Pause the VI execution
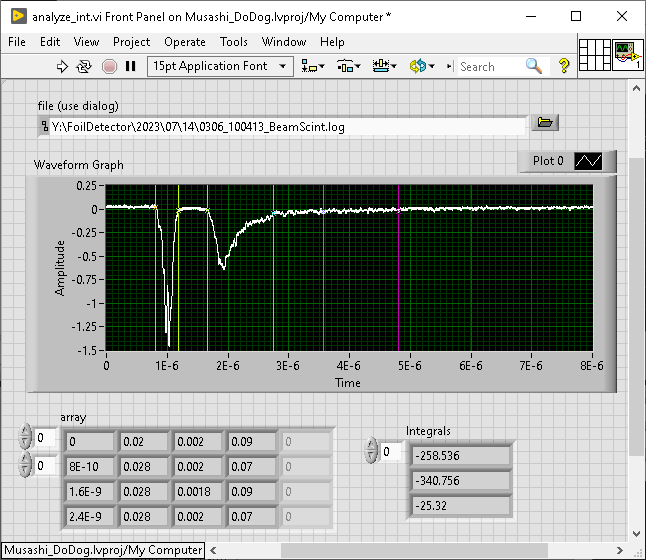The width and height of the screenshot is (646, 560). click(130, 66)
